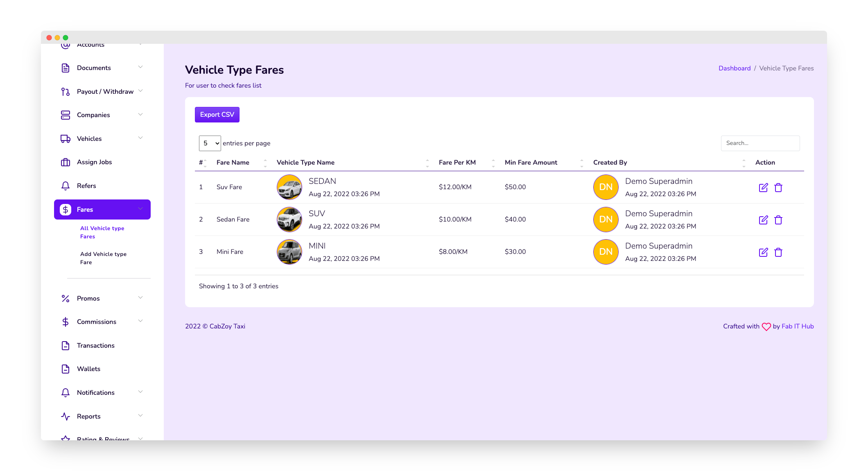Expand the Companies menu chevron
Viewport: 868px width, 471px height.
pyautogui.click(x=140, y=114)
